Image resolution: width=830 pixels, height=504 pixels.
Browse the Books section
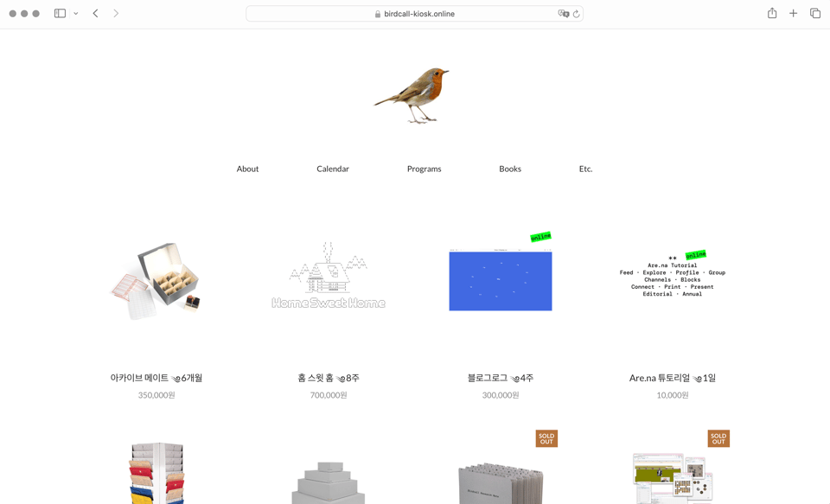click(x=509, y=169)
